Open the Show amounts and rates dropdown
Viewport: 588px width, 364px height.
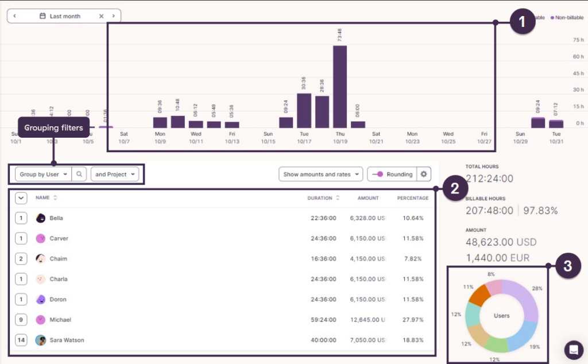coord(320,174)
